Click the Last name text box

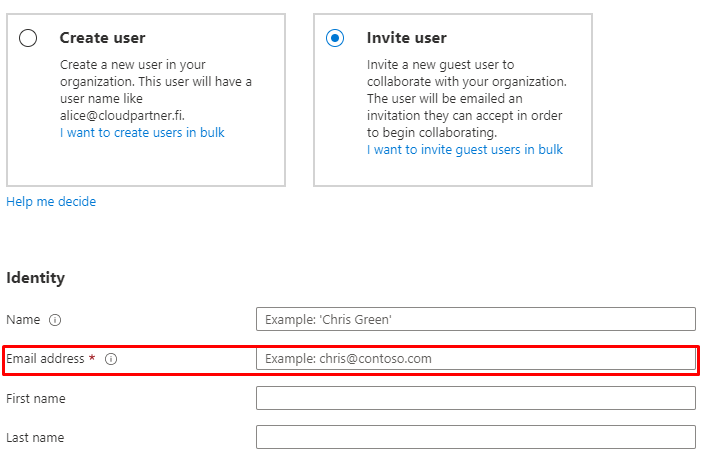click(475, 437)
